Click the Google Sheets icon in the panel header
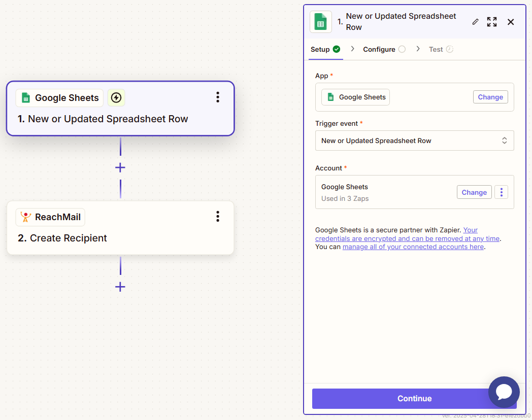The height and width of the screenshot is (420, 532). coord(321,22)
